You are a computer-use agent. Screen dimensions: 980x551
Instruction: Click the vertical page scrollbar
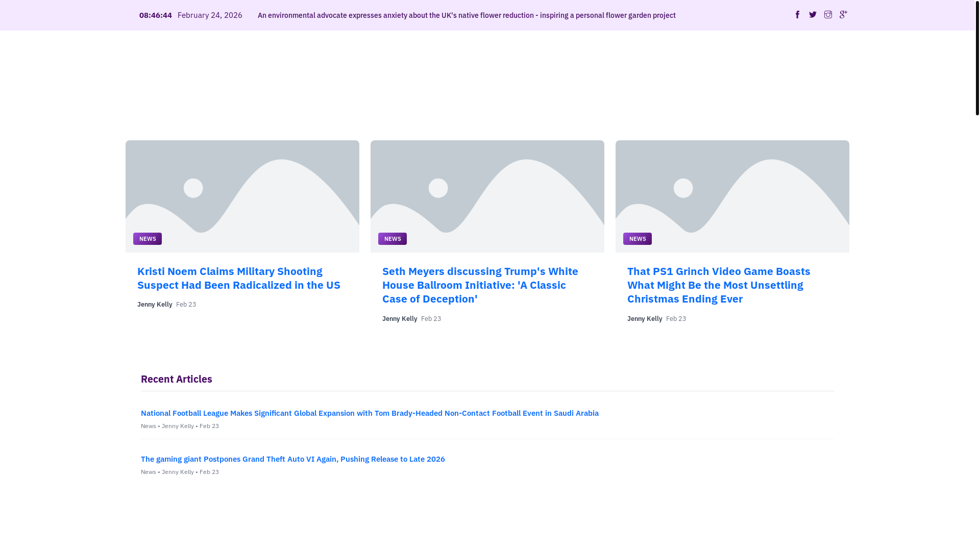[x=977, y=59]
